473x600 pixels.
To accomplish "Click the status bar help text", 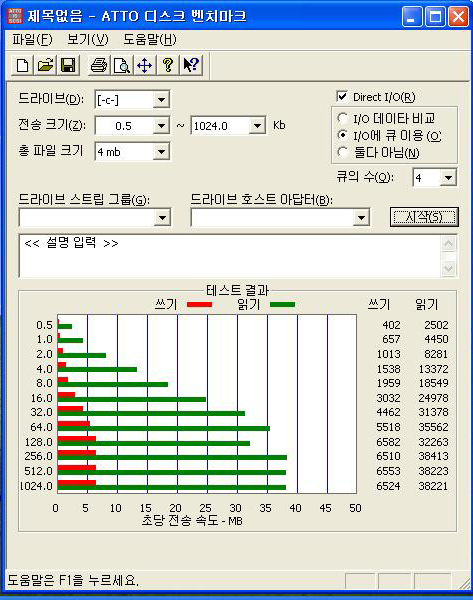I will [73, 580].
